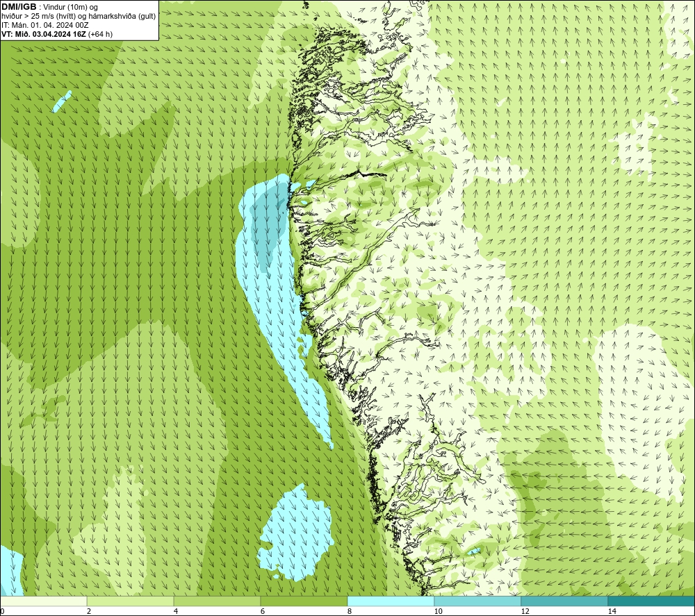Click the long cyan wind band along the coast

pyautogui.click(x=275, y=301)
